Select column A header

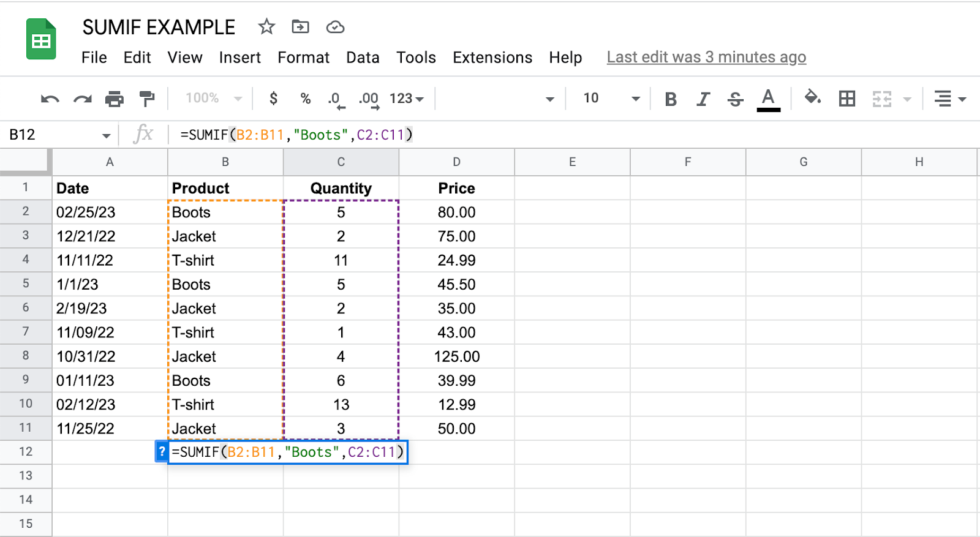pyautogui.click(x=110, y=162)
